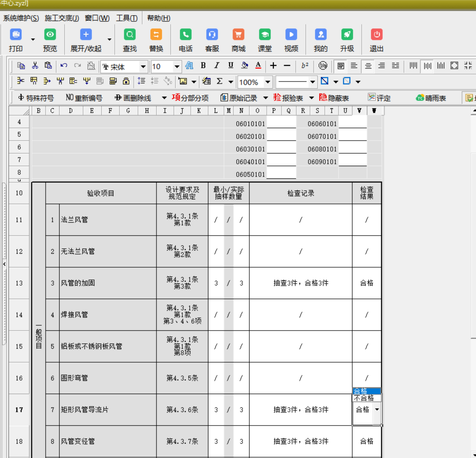Expand the font name dropdown (宋体)

click(x=143, y=66)
